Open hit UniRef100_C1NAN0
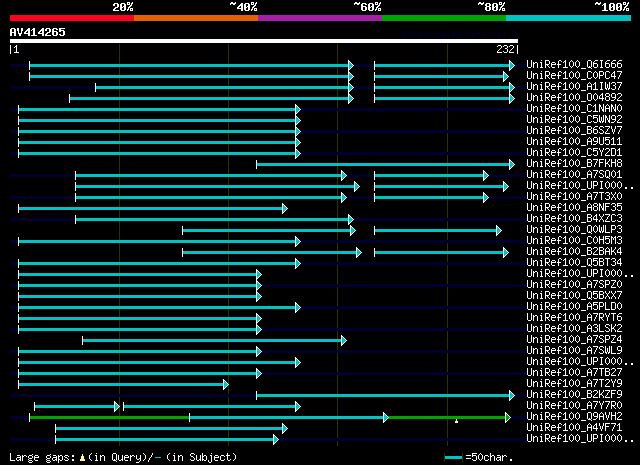This screenshot has height=465, width=640. [574, 109]
